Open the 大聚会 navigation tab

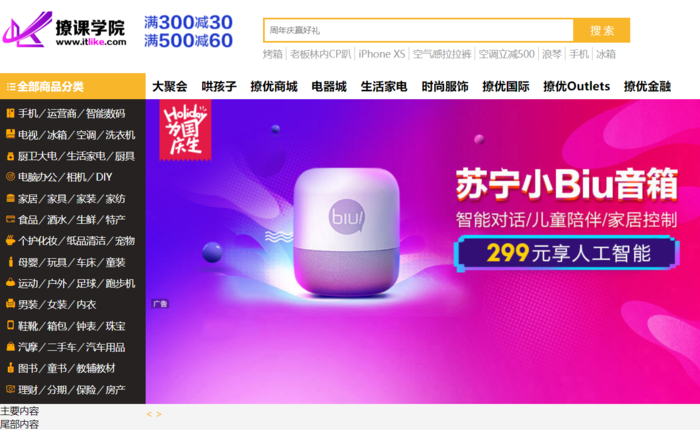click(x=170, y=86)
